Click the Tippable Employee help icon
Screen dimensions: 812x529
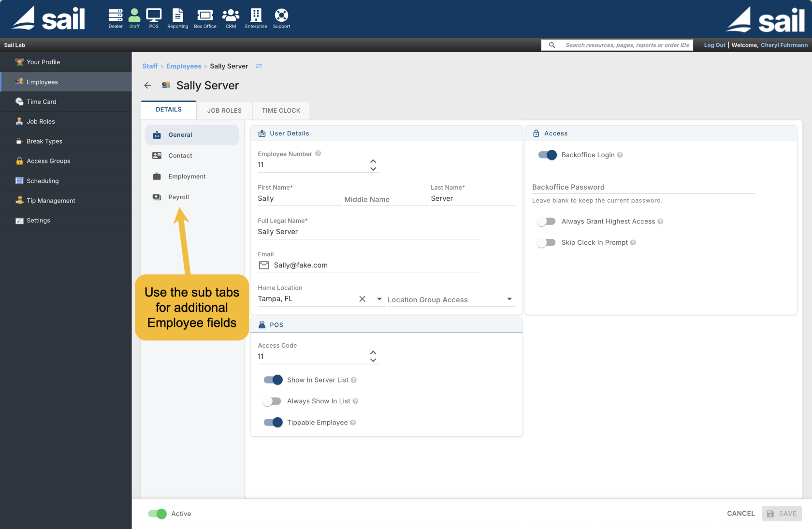(x=353, y=423)
